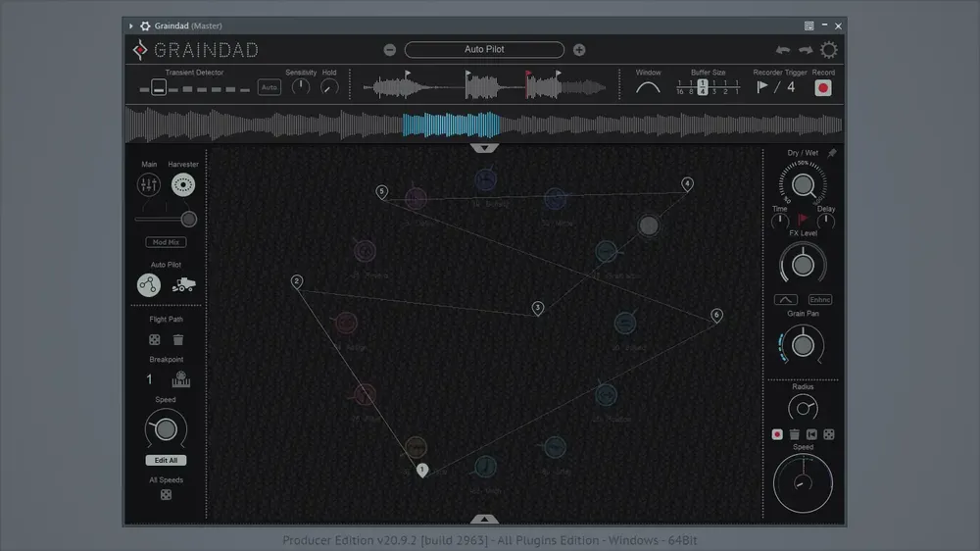980x551 pixels.
Task: Randomize the Flight Path with dice
Action: [155, 339]
